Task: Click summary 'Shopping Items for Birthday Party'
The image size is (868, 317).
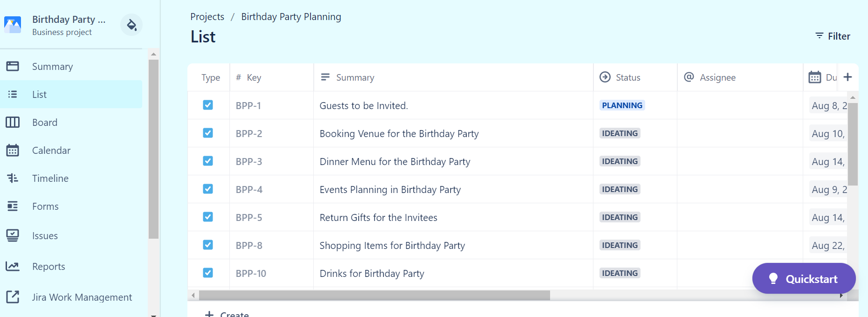Action: tap(392, 246)
